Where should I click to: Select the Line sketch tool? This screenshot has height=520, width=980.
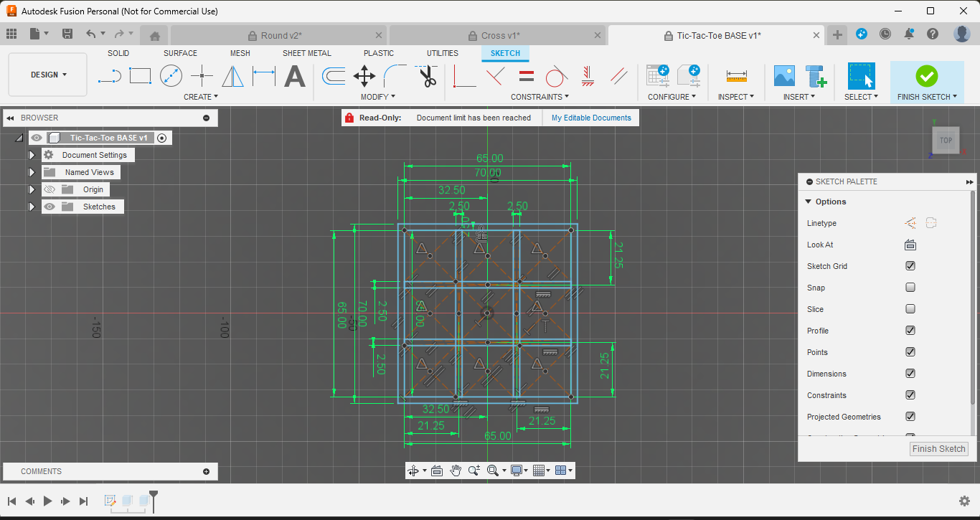point(110,75)
